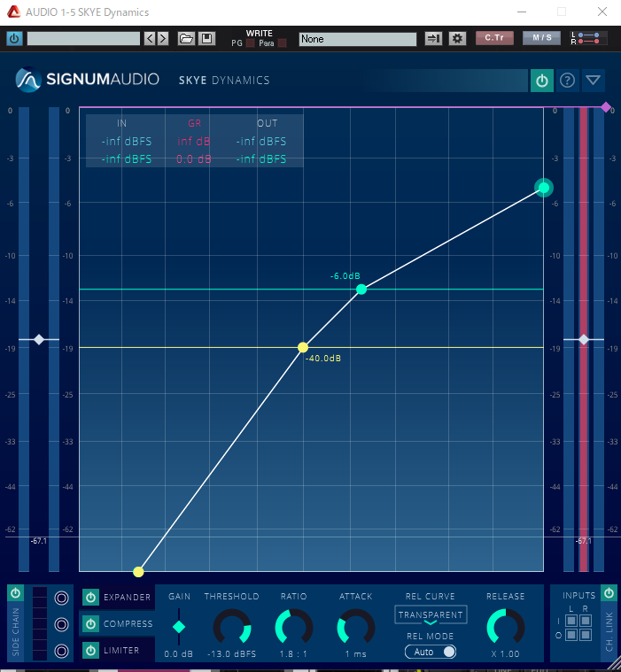The width and height of the screenshot is (621, 672).
Task: Toggle the SKYE Dynamics main power button
Action: (x=541, y=81)
